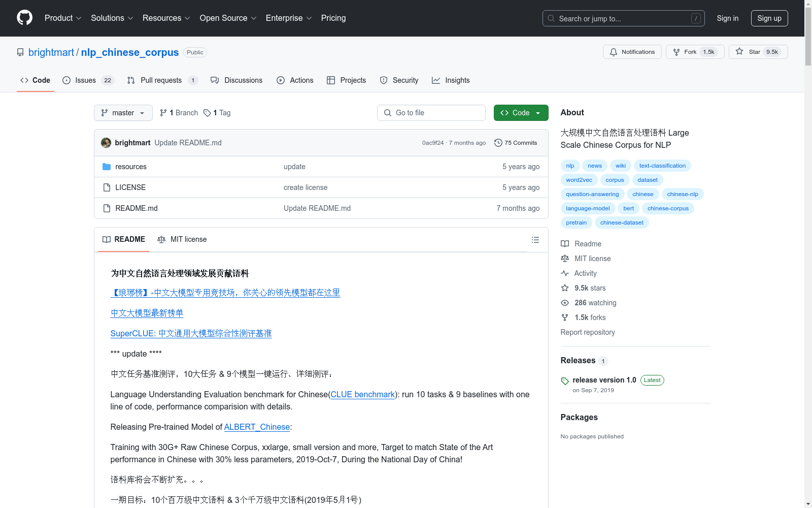
Task: Focus the Search or jump to field
Action: pos(624,18)
